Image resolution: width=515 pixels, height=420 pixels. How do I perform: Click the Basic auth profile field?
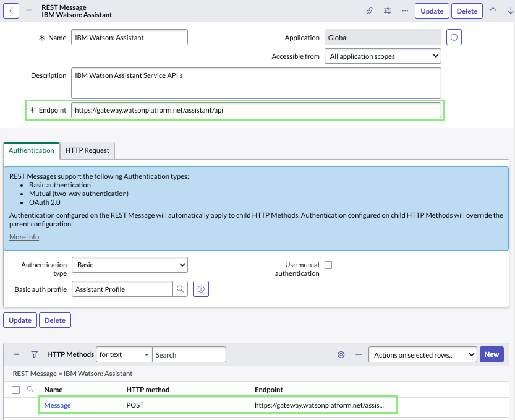pyautogui.click(x=122, y=289)
